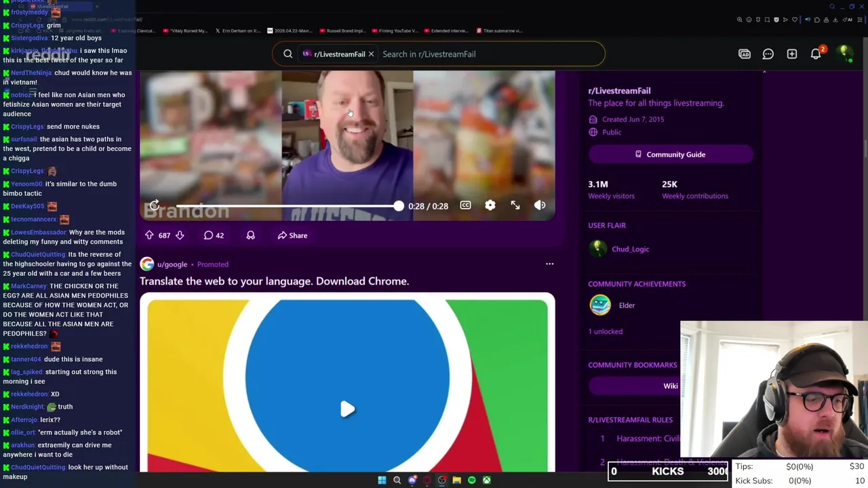
Task: Open the Erin Derham on X bookmark
Action: 237,30
